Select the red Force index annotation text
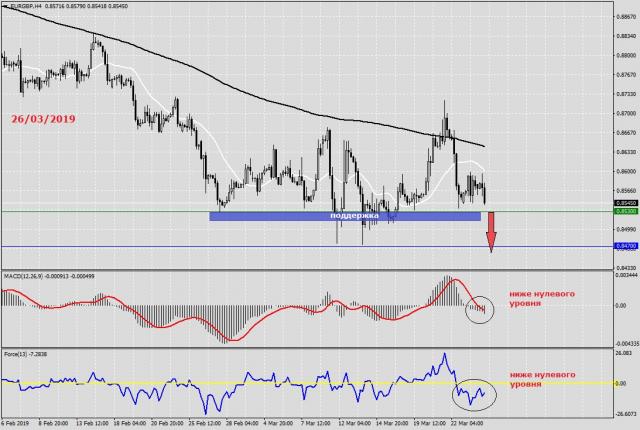Viewport: 640px width, 430px height. (x=540, y=379)
